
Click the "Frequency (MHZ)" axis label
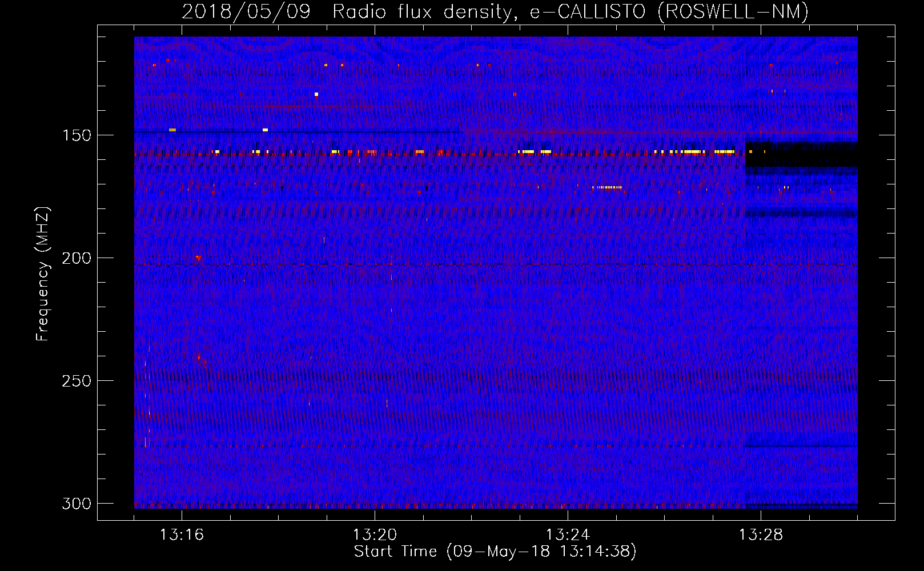[x=43, y=274]
